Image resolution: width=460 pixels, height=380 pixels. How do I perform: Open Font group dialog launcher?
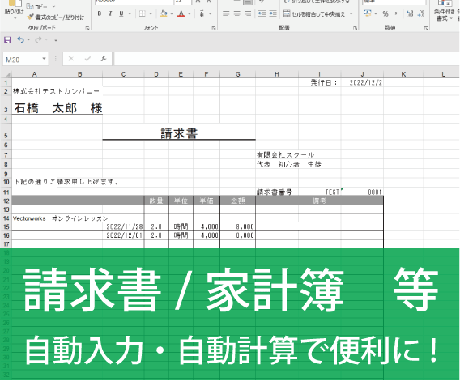tap(213, 28)
